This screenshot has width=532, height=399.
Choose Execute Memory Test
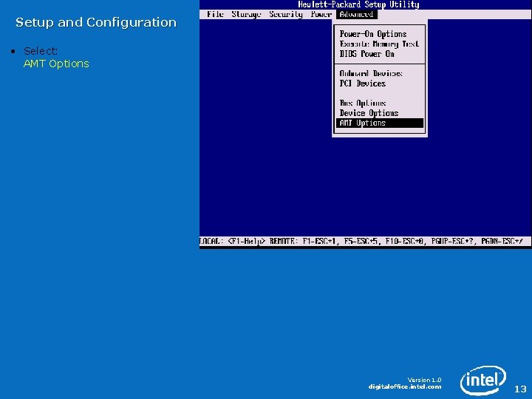pyautogui.click(x=379, y=44)
